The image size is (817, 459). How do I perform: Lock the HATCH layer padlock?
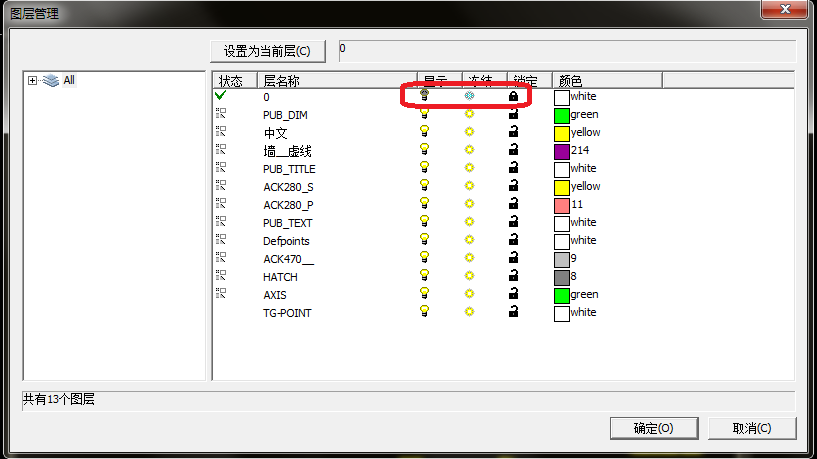513,276
